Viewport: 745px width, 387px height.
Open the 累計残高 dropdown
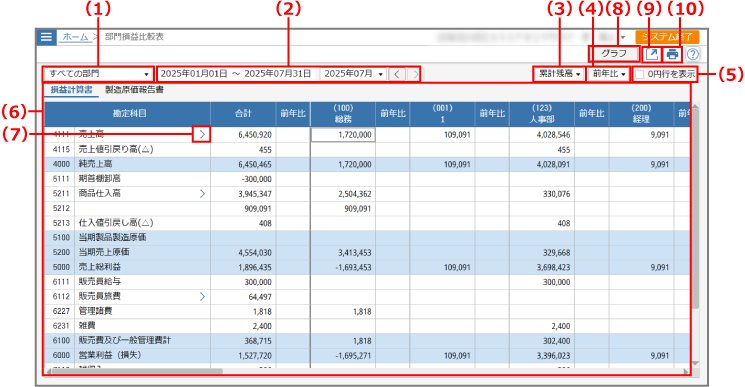tap(559, 74)
